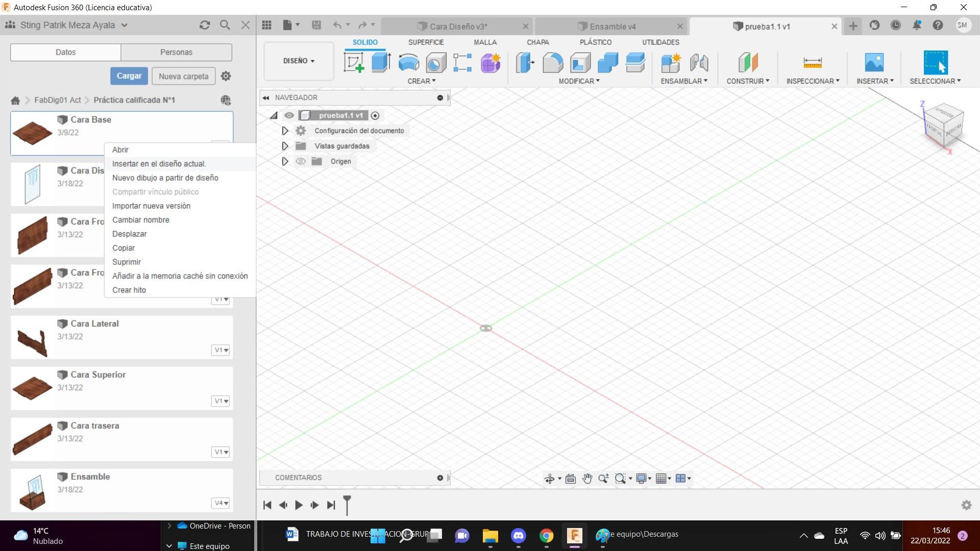The image size is (980, 551).
Task: Click the Orbit tool in navigation bar
Action: (549, 479)
